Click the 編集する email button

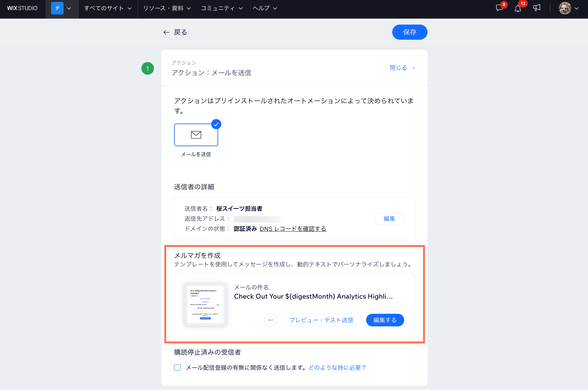tap(385, 320)
